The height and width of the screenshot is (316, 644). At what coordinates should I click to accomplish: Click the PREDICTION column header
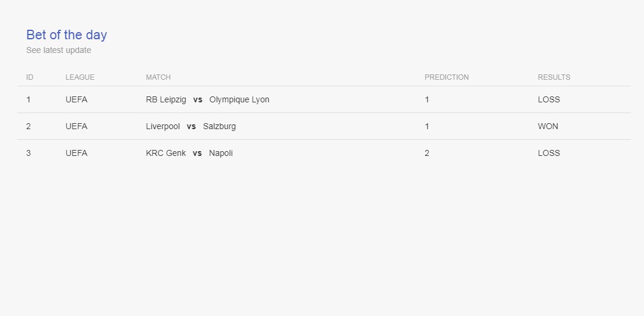[446, 77]
